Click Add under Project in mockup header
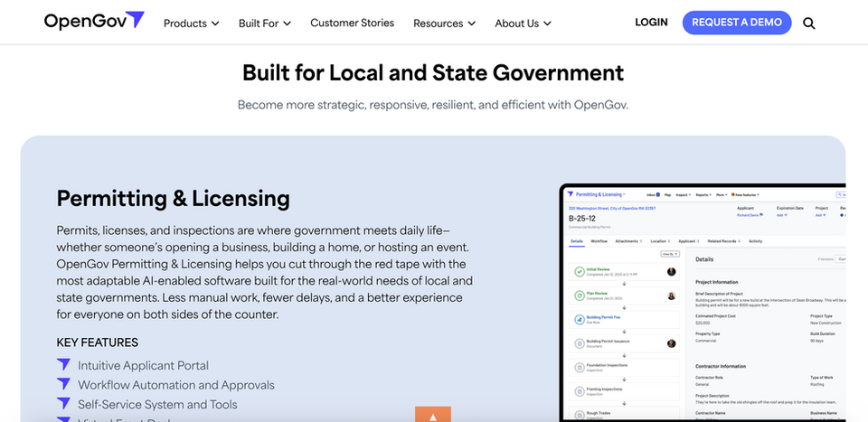 (x=820, y=215)
